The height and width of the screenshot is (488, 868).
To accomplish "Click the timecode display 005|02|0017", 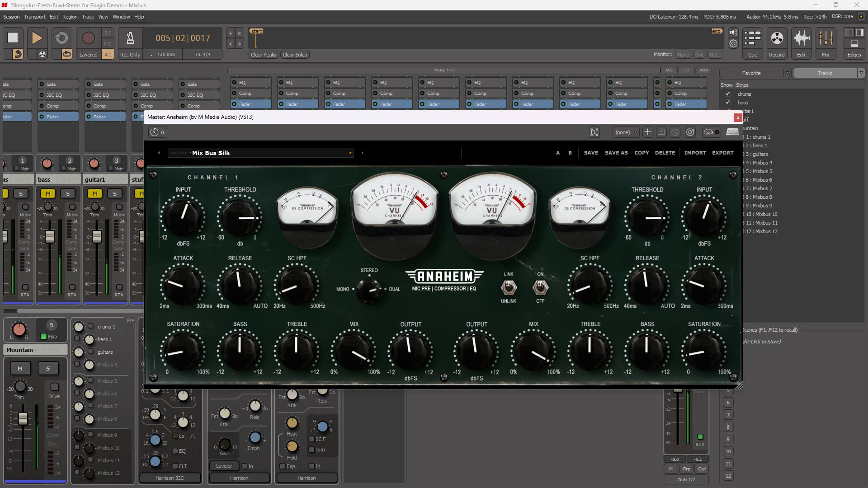I will click(x=183, y=38).
